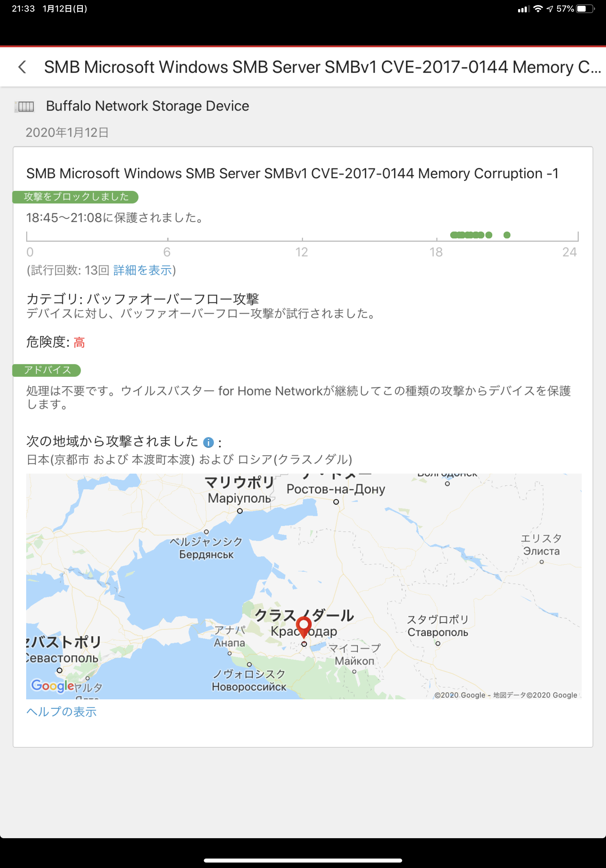
Task: Tap the Google logo on the map
Action: point(53,686)
